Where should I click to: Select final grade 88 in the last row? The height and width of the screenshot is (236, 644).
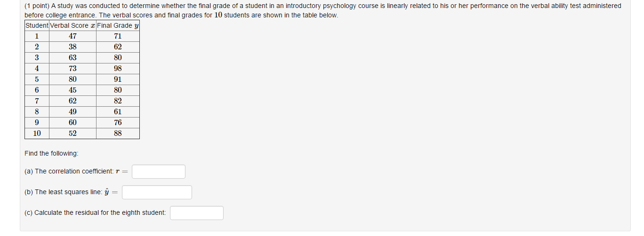[118, 134]
